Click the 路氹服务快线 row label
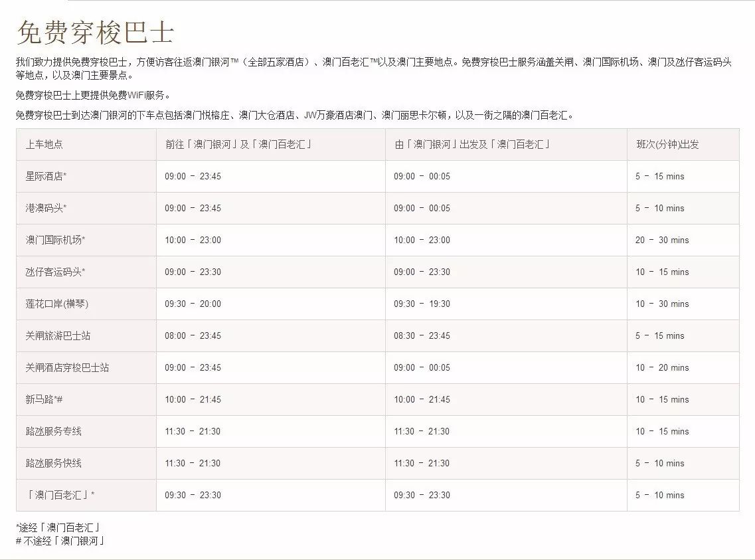This screenshot has height=560, width=755. click(53, 463)
